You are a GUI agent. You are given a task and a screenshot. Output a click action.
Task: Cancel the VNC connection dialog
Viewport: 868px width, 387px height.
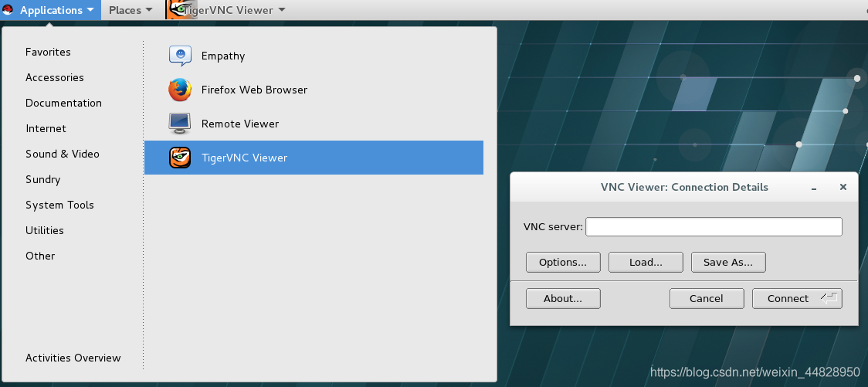707,298
